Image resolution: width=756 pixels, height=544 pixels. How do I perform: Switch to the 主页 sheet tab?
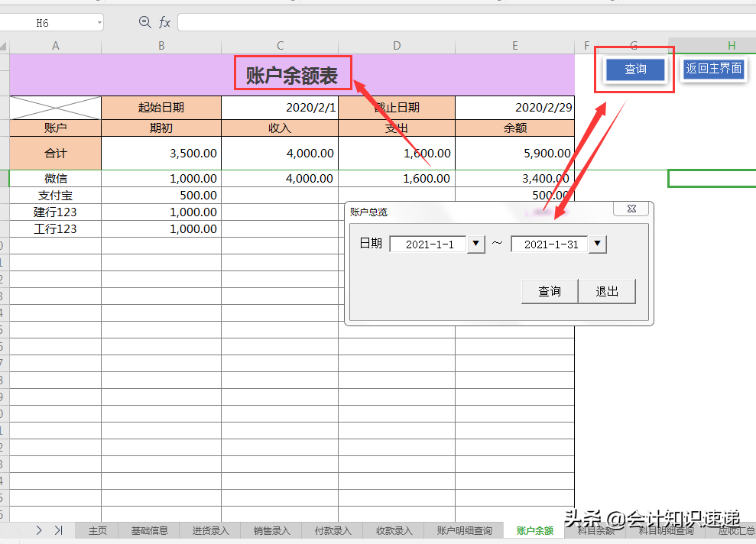(97, 530)
